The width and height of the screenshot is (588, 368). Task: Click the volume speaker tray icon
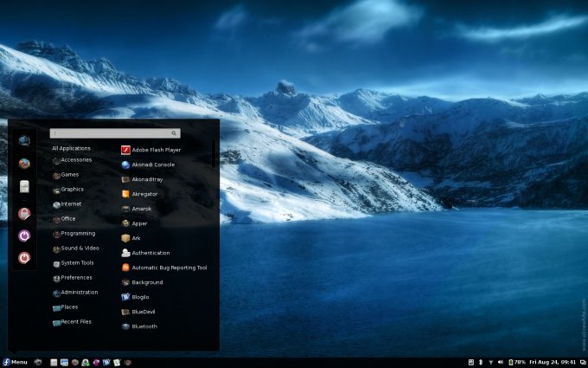pos(502,362)
